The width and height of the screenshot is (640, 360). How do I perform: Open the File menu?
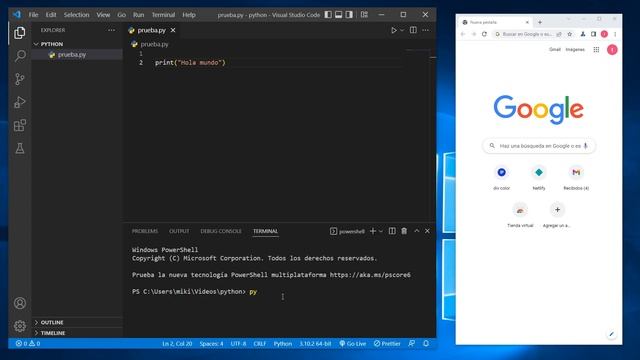[33, 15]
